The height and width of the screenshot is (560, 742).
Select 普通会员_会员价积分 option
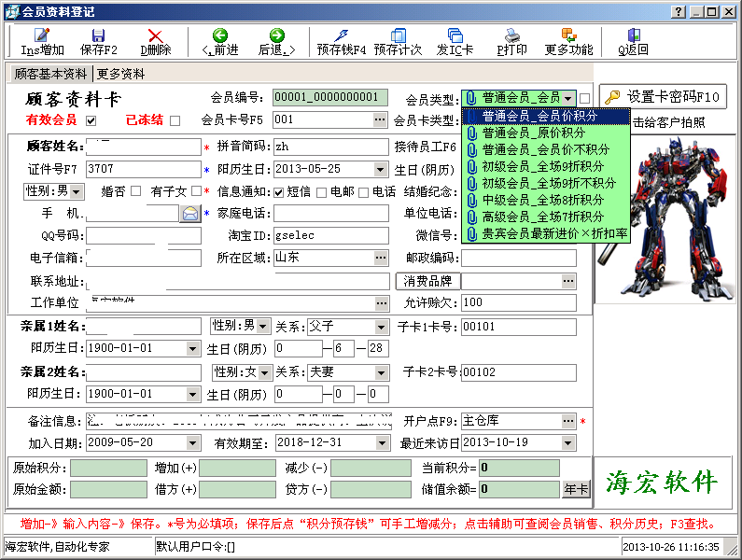[547, 116]
